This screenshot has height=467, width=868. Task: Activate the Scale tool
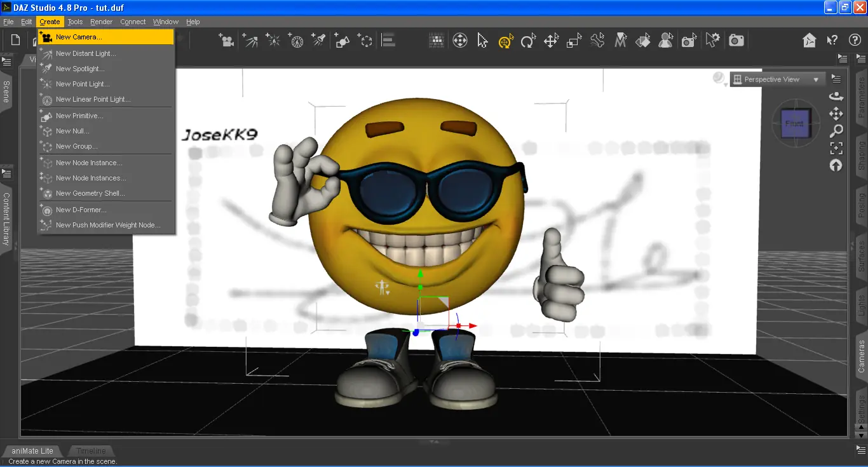click(x=573, y=40)
